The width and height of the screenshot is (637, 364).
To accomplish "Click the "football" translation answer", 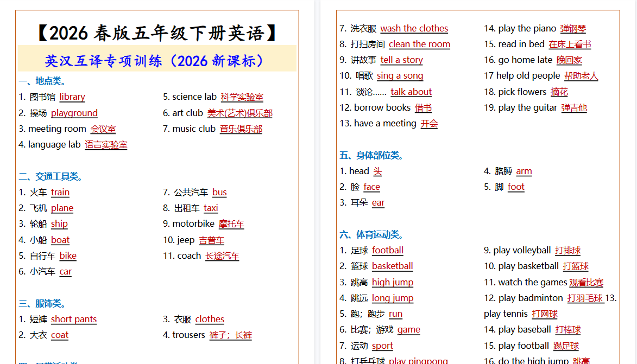I will [x=387, y=250].
